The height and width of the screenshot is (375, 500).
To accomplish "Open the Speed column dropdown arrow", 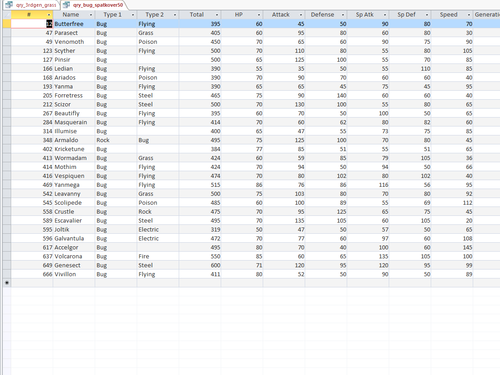I will (x=469, y=15).
